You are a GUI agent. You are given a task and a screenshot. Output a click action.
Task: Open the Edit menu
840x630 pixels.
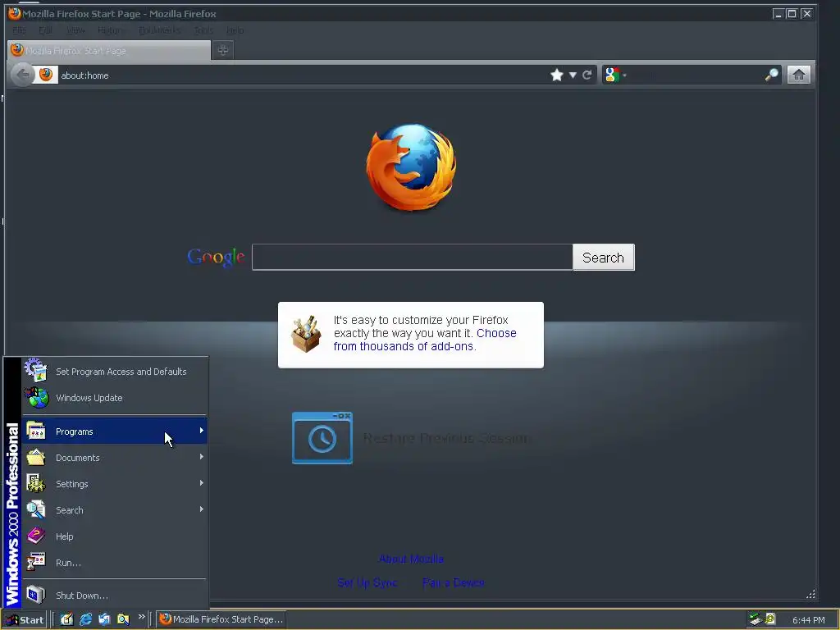point(46,30)
